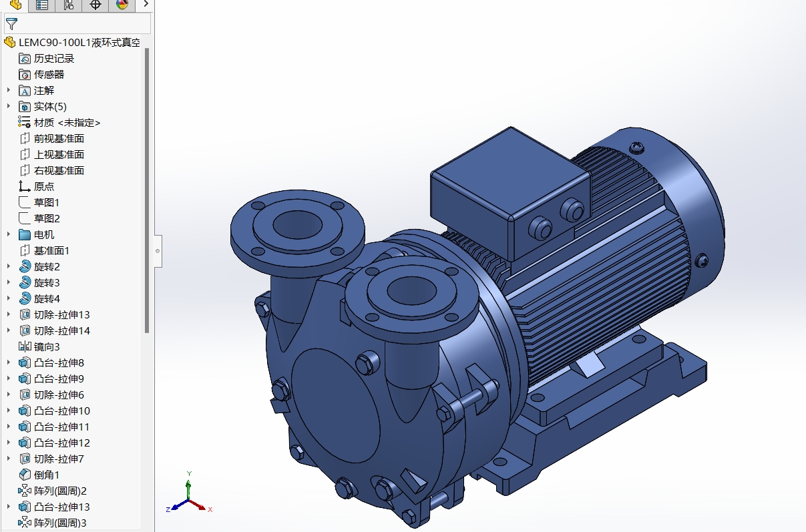Viewport: 806px width, 532px height.
Task: Click the 切除-拉伸14 cut-extrude icon
Action: click(x=25, y=330)
